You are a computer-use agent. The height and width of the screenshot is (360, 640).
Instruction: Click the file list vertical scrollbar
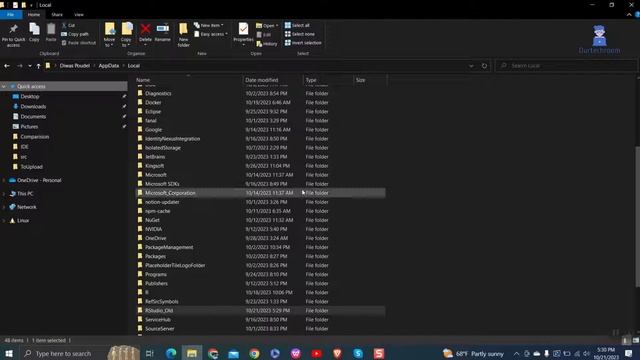(x=637, y=216)
